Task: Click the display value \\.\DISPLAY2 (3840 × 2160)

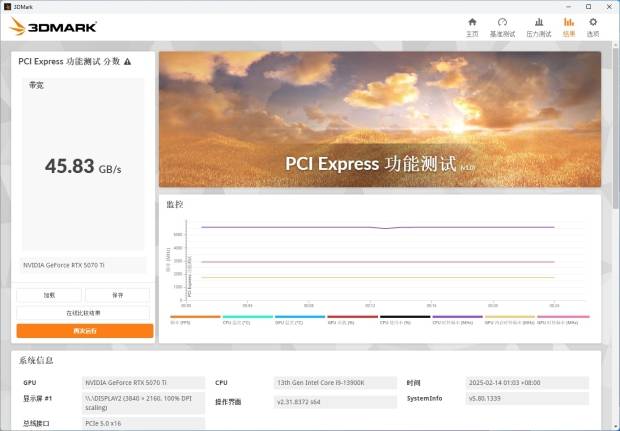Action: (144, 403)
